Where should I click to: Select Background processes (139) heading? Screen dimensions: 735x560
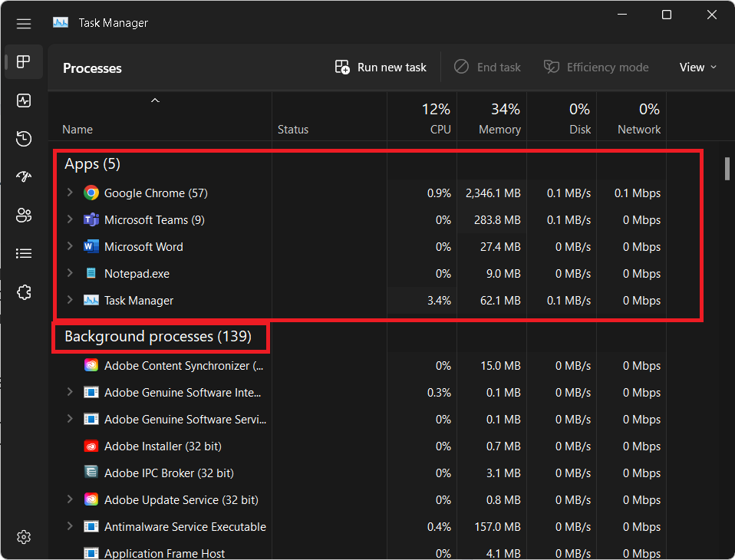click(158, 337)
